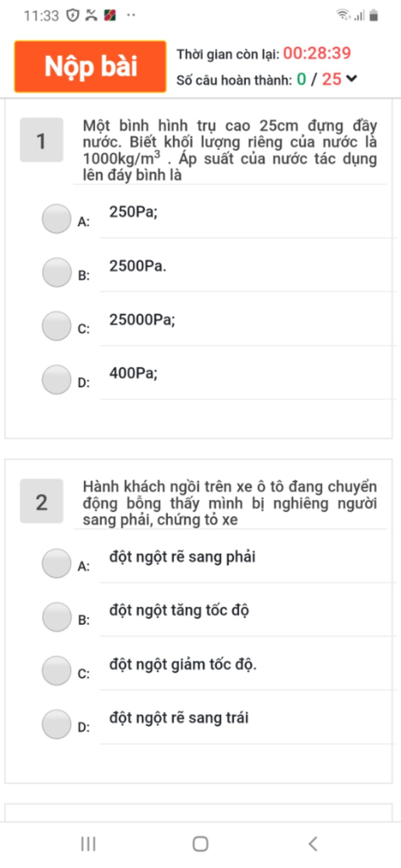
Task: Click question number 2 badge
Action: pos(42,501)
